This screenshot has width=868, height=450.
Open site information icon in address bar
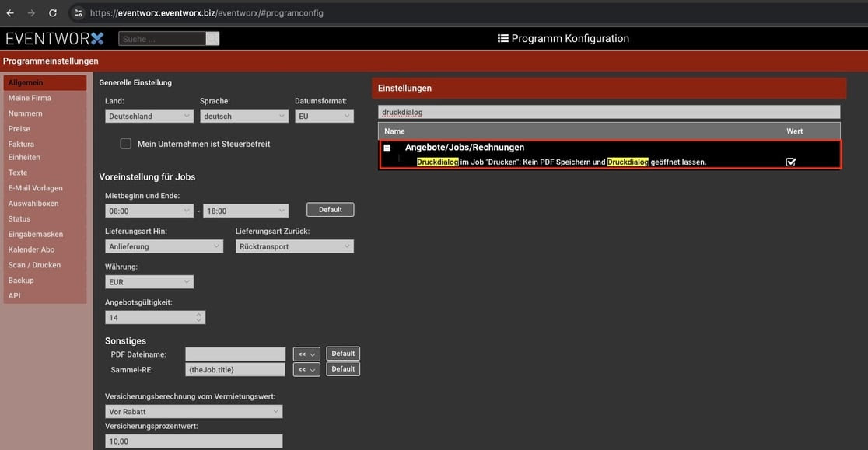tap(78, 12)
